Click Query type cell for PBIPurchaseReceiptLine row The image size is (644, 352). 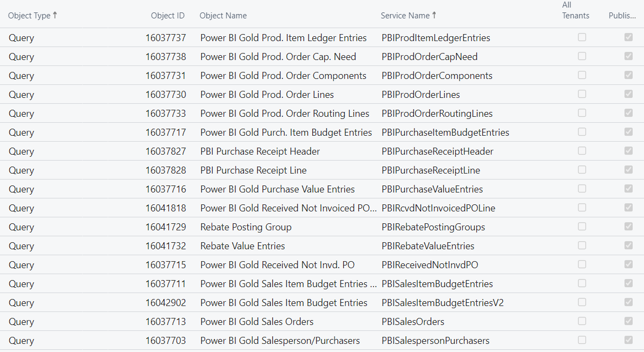click(21, 171)
